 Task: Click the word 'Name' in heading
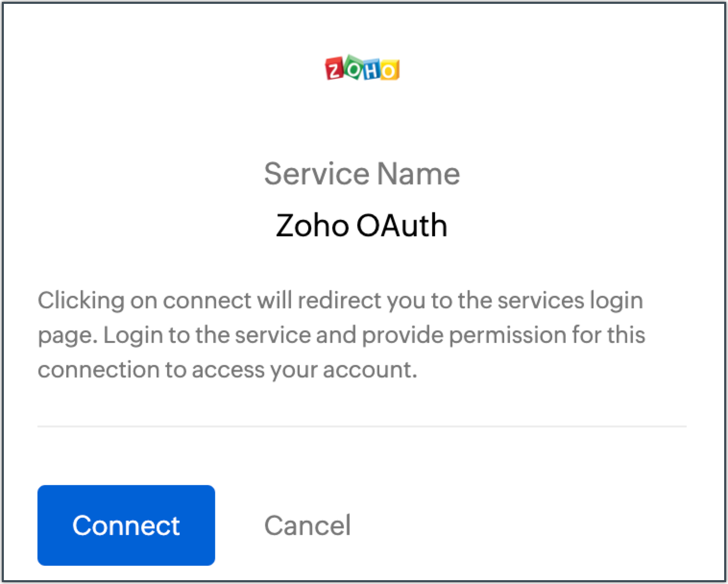pyautogui.click(x=418, y=173)
